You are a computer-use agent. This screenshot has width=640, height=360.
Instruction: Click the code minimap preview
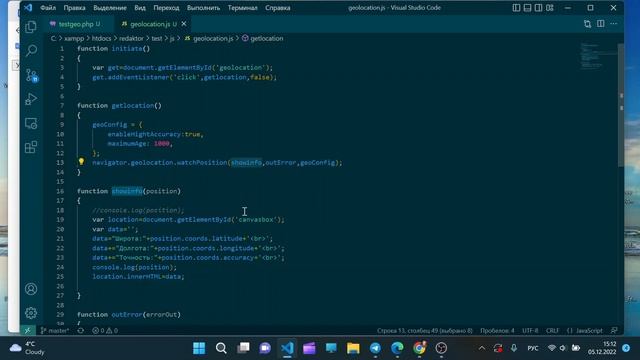pyautogui.click(x=598, y=57)
